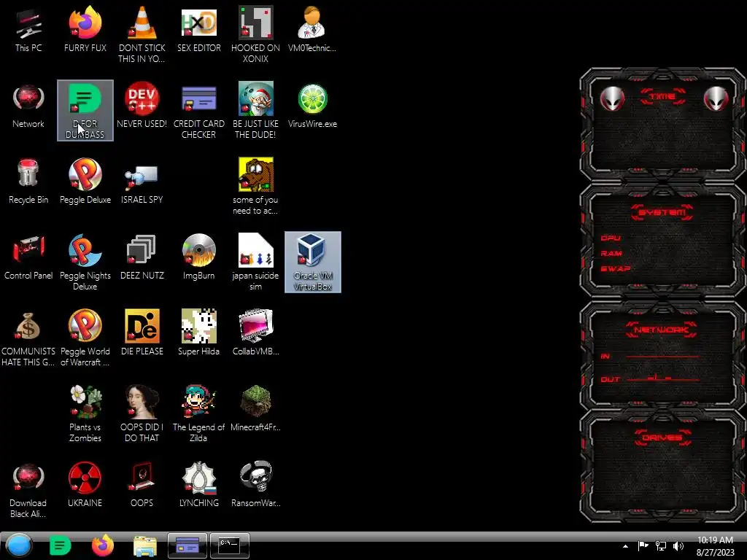Open File Explorer from taskbar
This screenshot has height=560, width=747.
145,546
